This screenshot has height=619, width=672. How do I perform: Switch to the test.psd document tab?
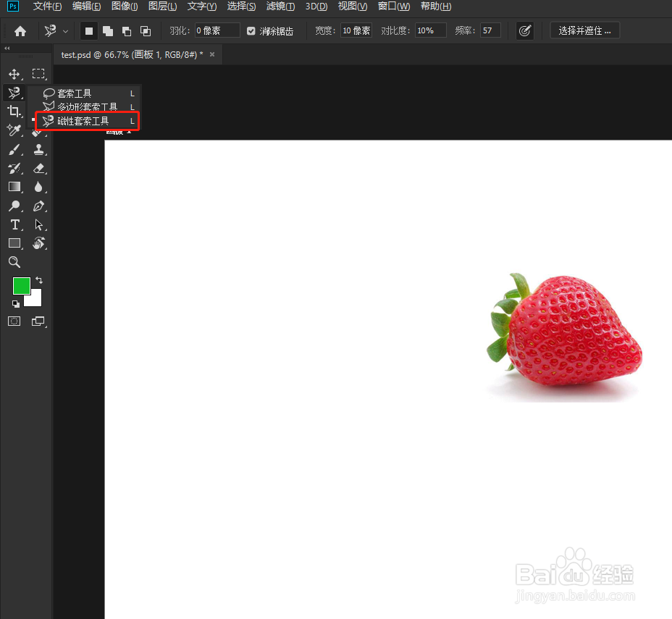132,55
